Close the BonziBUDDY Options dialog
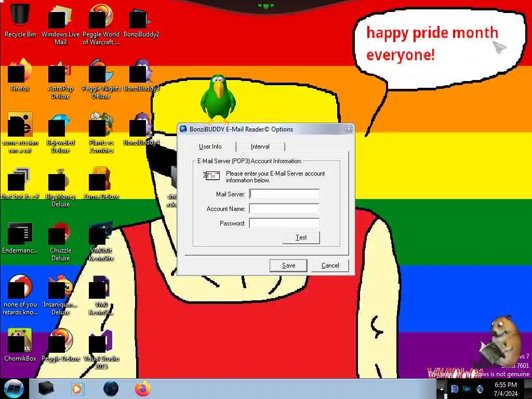 349,129
